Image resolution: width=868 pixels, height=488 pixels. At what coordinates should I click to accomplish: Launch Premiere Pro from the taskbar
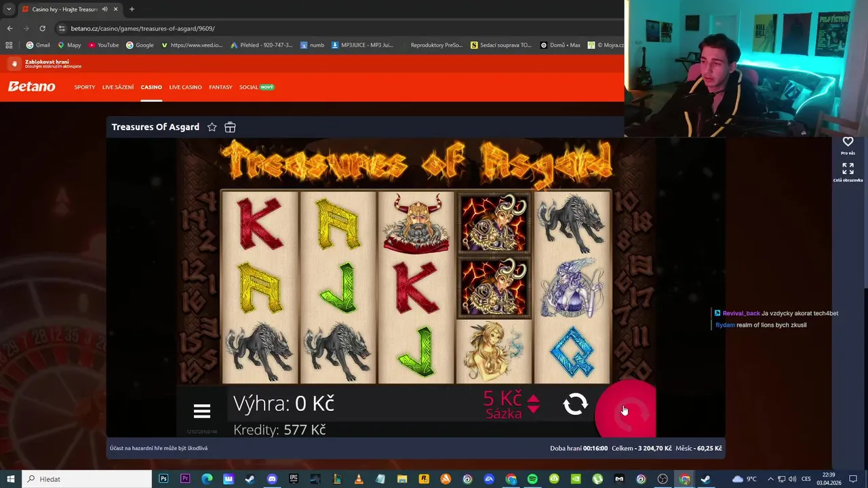pos(185,479)
